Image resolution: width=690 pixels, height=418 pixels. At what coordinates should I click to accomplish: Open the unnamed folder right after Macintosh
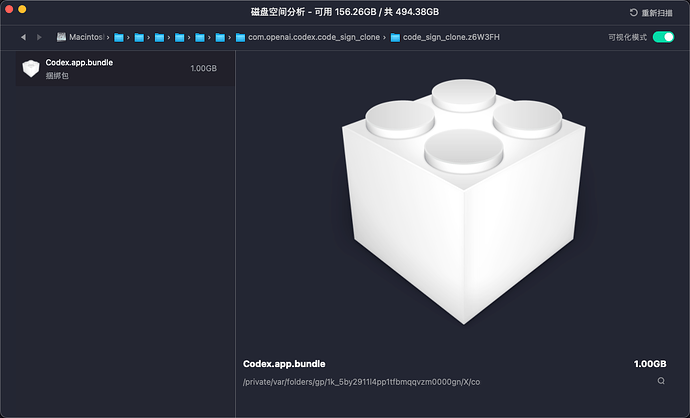click(x=119, y=37)
